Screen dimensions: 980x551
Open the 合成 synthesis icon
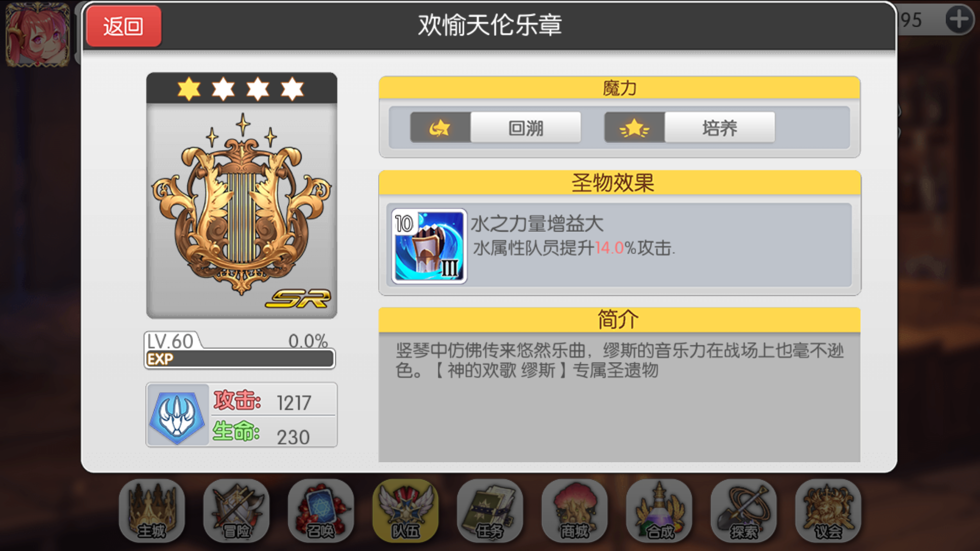point(659,511)
